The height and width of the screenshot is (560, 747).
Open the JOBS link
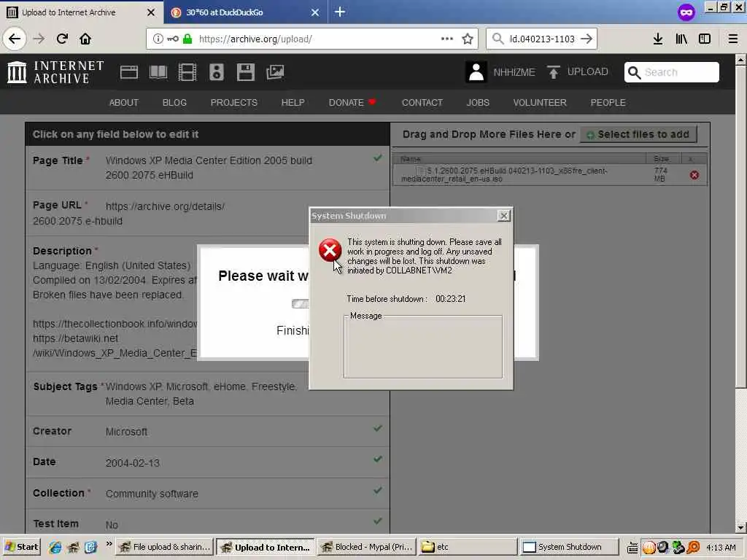point(478,102)
